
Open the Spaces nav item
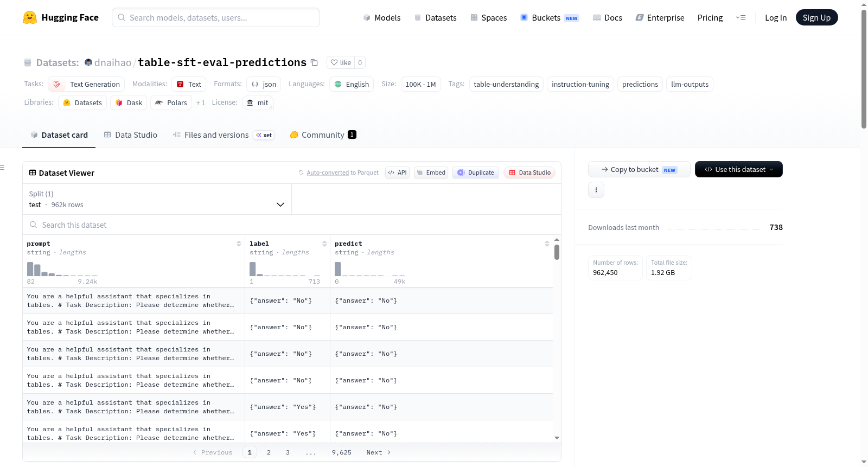(x=488, y=17)
